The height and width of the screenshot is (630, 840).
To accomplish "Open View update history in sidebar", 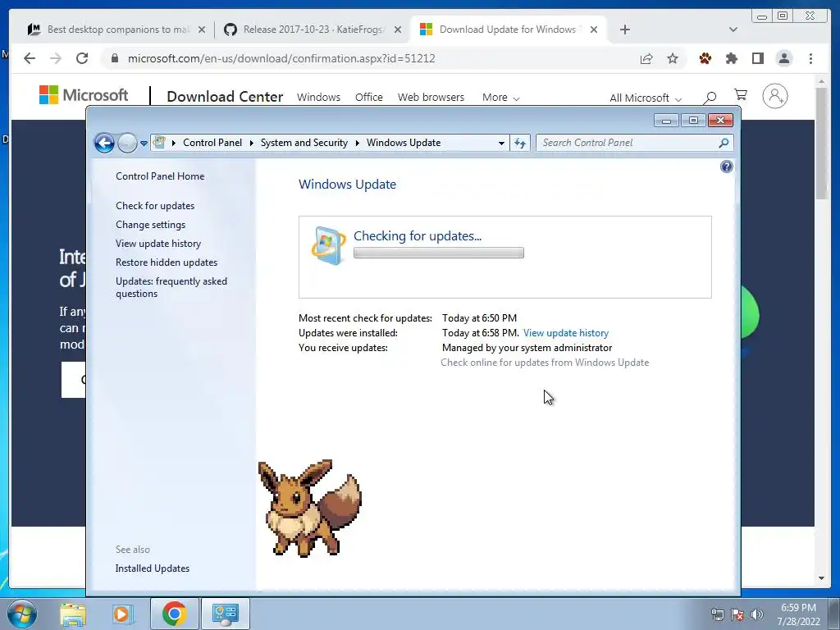I will [158, 244].
